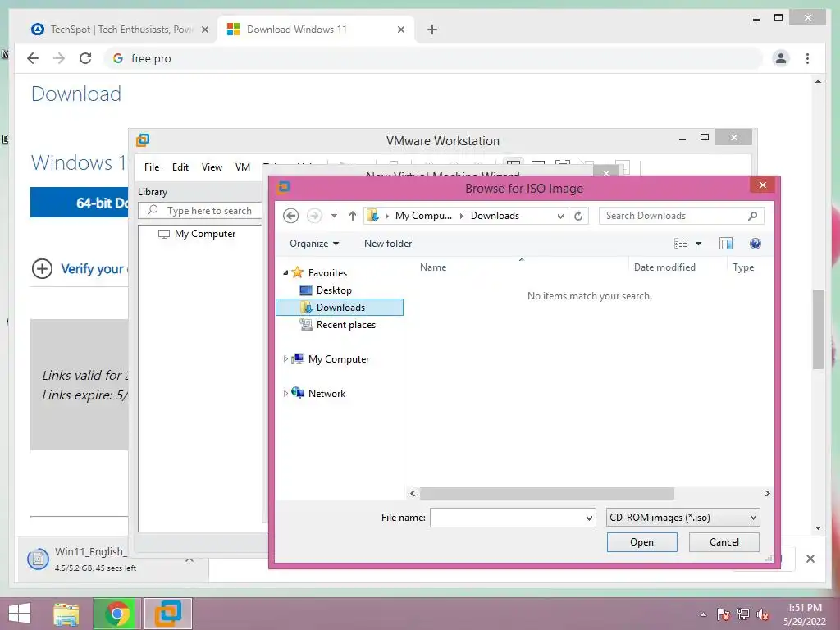Click the VMware Library search box
The image size is (840, 630).
point(200,211)
